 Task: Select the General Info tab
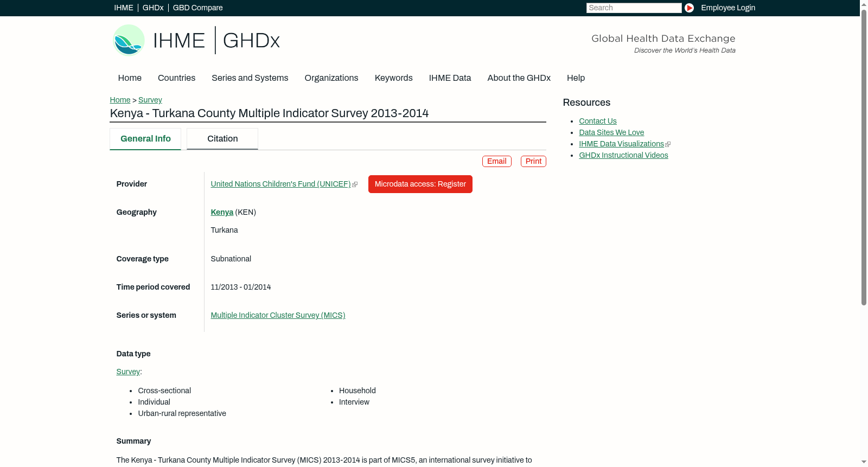(145, 139)
